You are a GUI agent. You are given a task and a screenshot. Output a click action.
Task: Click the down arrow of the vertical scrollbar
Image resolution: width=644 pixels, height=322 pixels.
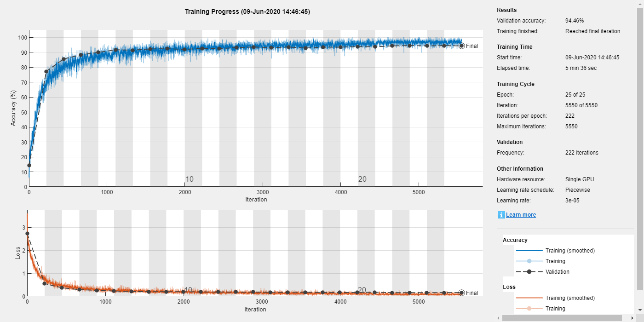[x=640, y=310]
